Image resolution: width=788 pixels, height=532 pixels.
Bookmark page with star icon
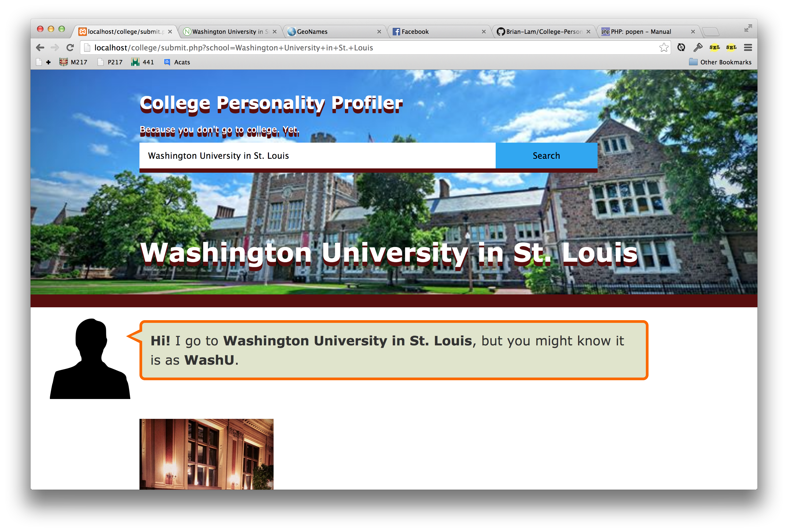click(x=664, y=47)
